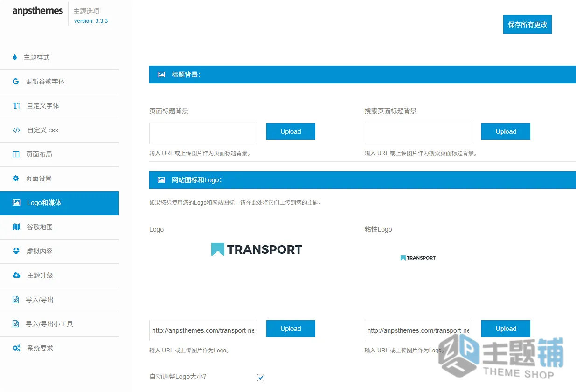Focus the 搜索页面标题背景 URL input field
The image size is (576, 392).
click(x=418, y=133)
